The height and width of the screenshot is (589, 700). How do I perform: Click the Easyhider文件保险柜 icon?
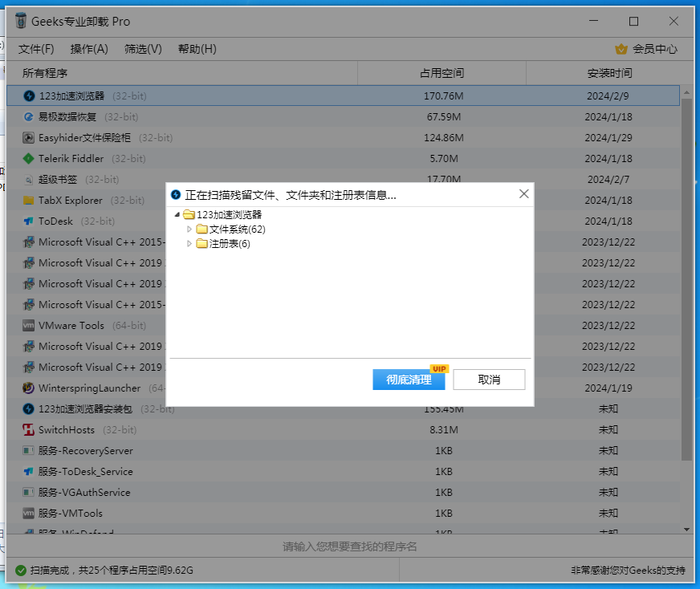point(29,138)
